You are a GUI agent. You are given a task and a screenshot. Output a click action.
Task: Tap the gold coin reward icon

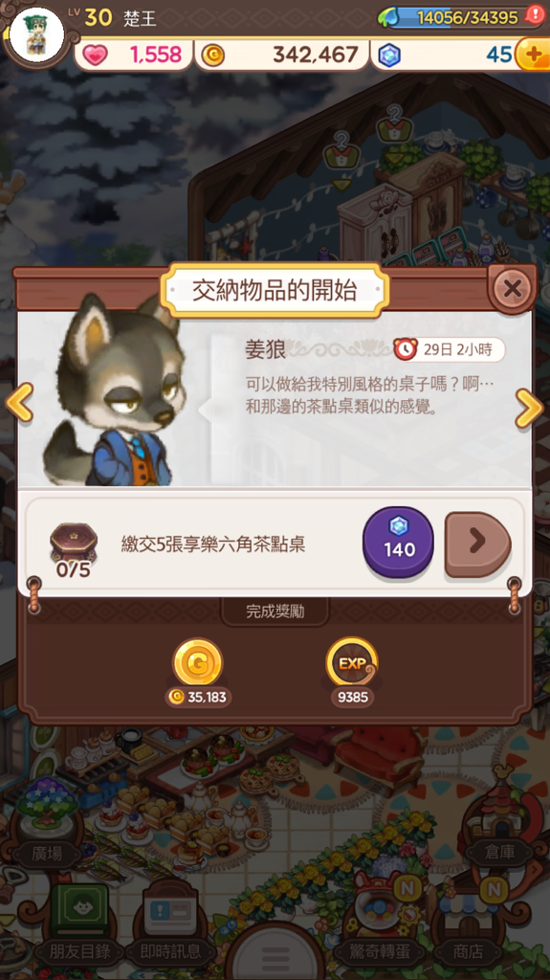[197, 664]
